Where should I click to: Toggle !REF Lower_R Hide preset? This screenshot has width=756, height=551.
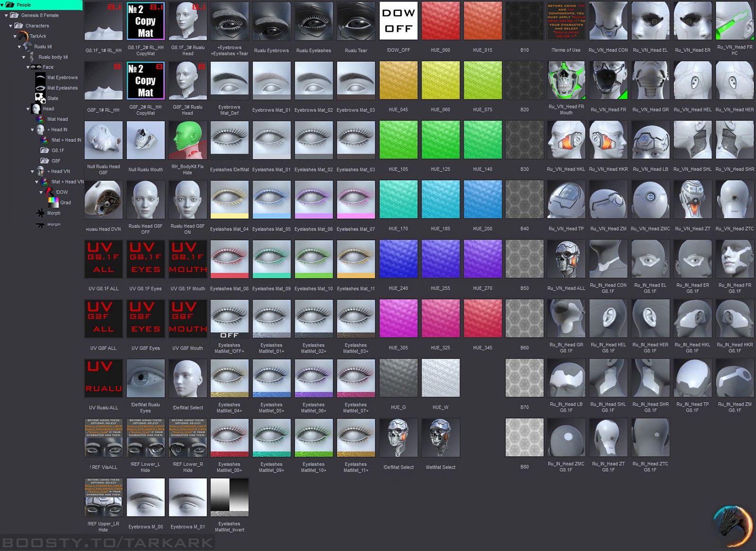[188, 438]
